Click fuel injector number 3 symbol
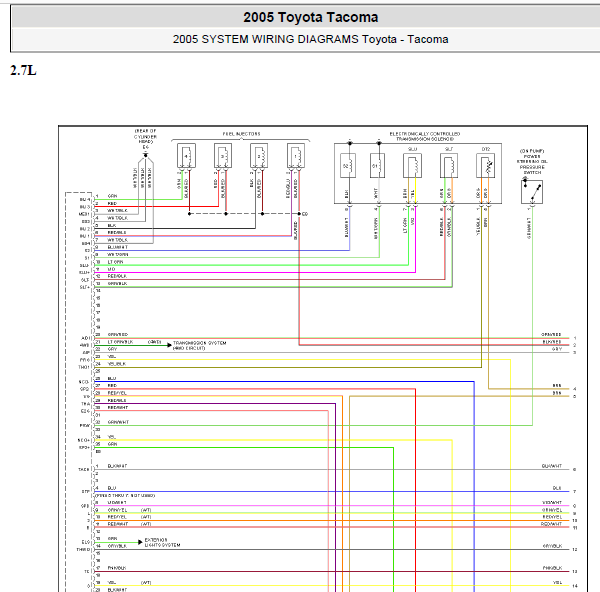The width and height of the screenshot is (600, 592). (223, 156)
